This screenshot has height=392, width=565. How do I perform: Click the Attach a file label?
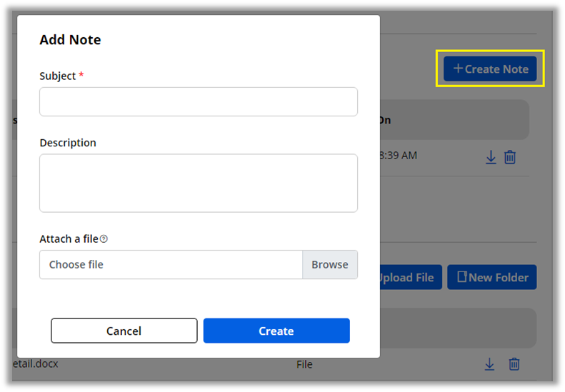coord(69,239)
